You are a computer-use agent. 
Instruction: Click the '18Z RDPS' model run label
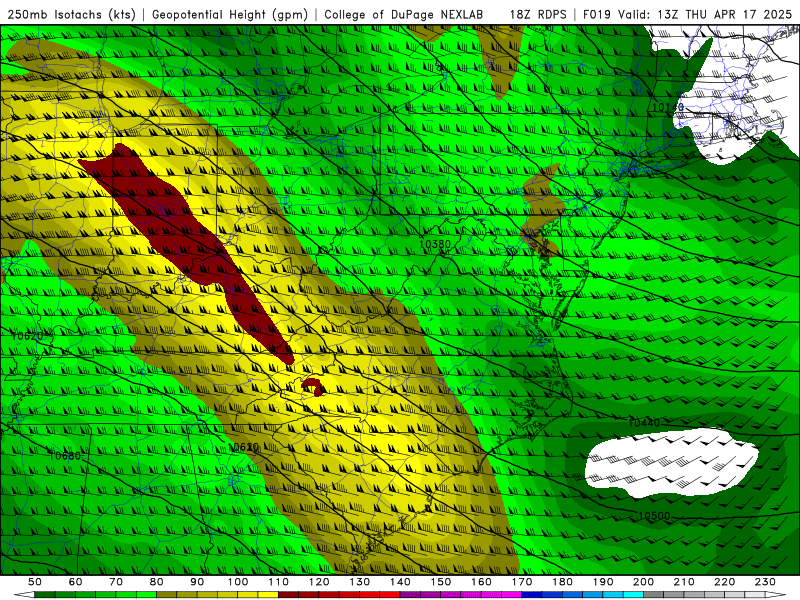pyautogui.click(x=538, y=14)
